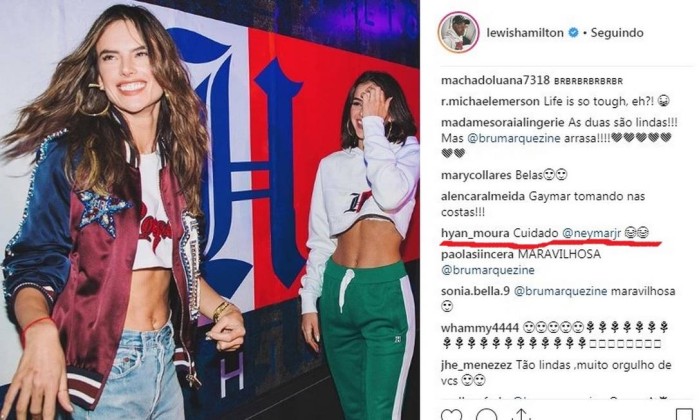The width and height of the screenshot is (699, 420).
Task: Click the post photo of two women
Action: pos(210,210)
